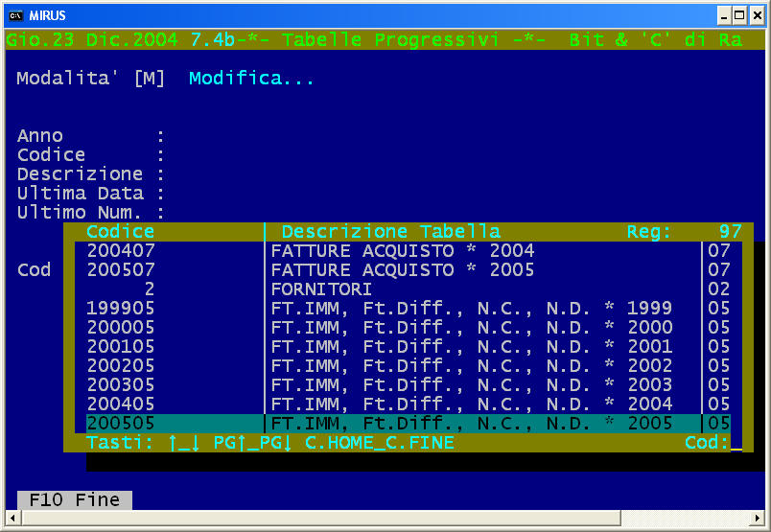Click the Tasti key hints line
The width and height of the screenshot is (771, 532).
270,443
